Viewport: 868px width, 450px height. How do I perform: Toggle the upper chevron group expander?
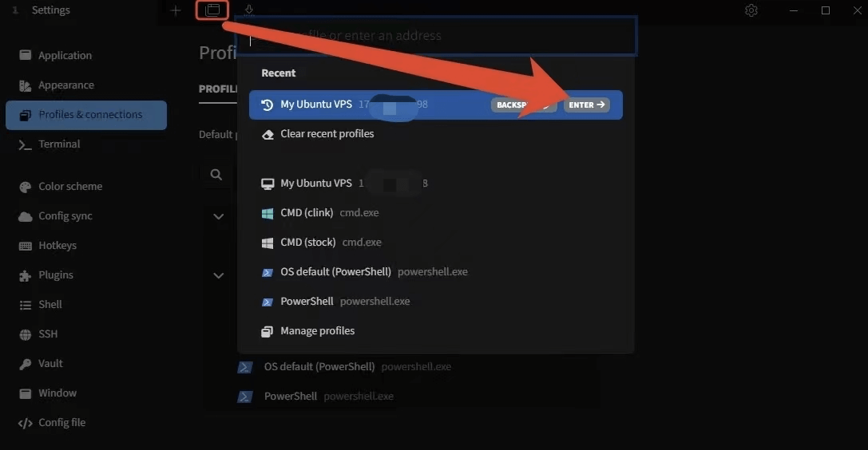(219, 217)
